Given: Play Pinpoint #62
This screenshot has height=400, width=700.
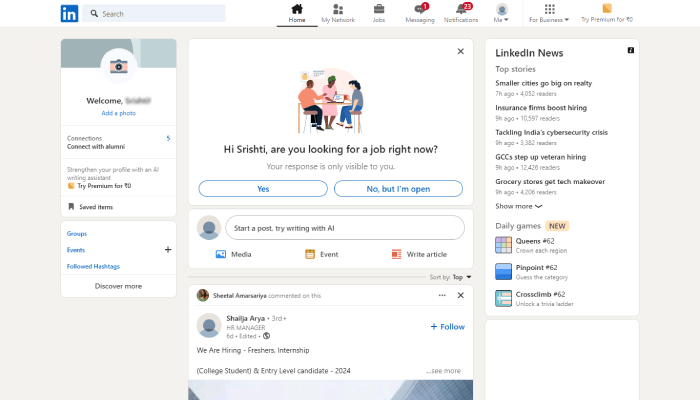Looking at the screenshot, I should click(x=536, y=267).
